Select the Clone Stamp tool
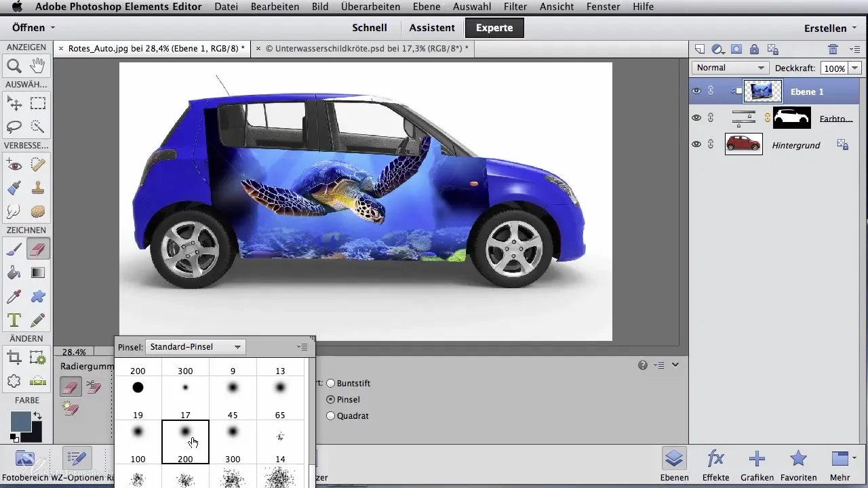Viewport: 868px width, 488px height. (38, 187)
